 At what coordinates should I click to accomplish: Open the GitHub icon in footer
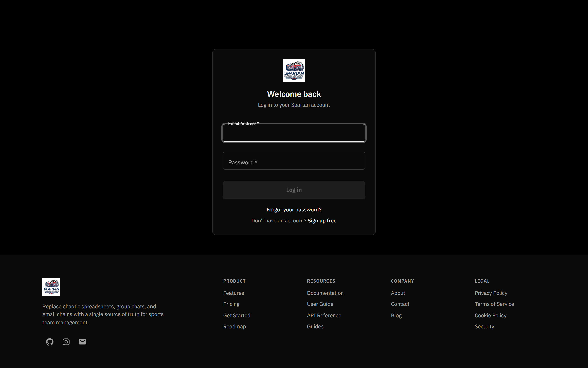click(x=50, y=342)
